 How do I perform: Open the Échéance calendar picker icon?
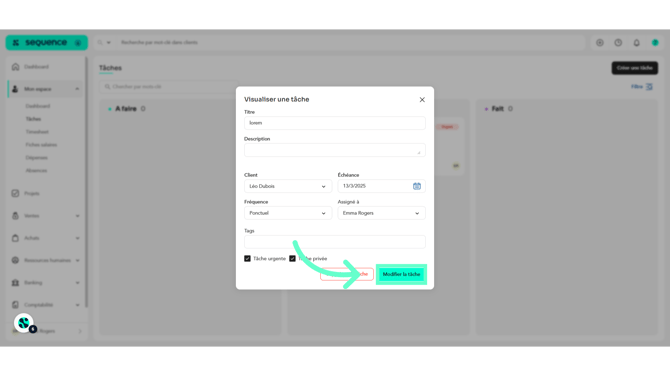tap(417, 186)
